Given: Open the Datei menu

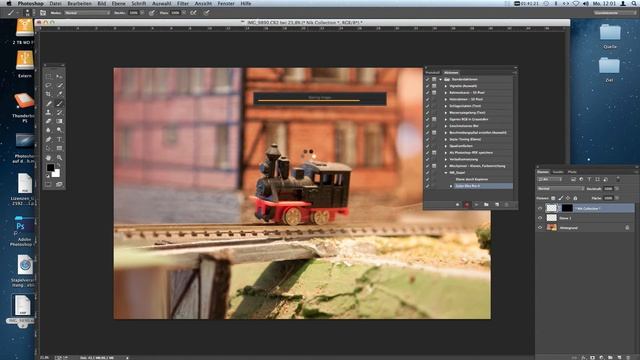Looking at the screenshot, I should tap(55, 3).
